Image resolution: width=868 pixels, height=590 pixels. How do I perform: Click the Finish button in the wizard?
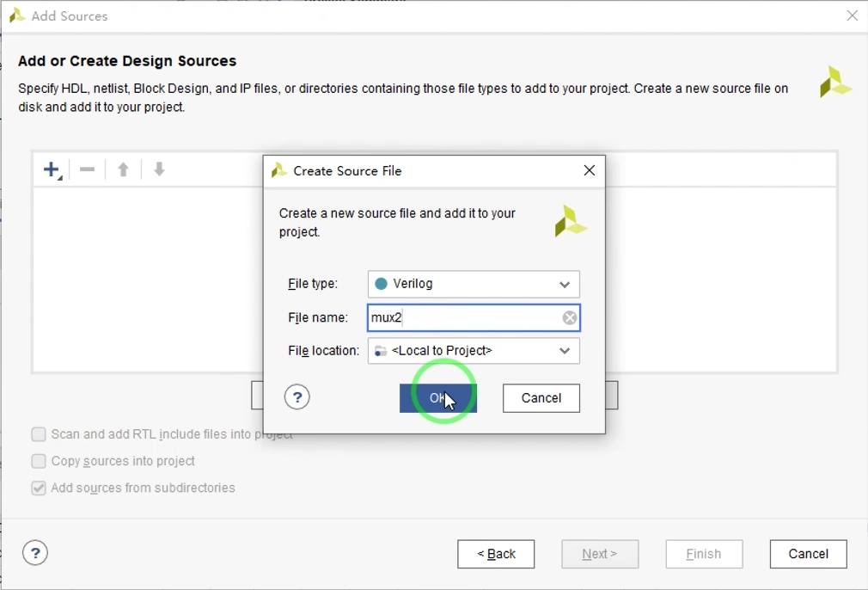pos(704,554)
